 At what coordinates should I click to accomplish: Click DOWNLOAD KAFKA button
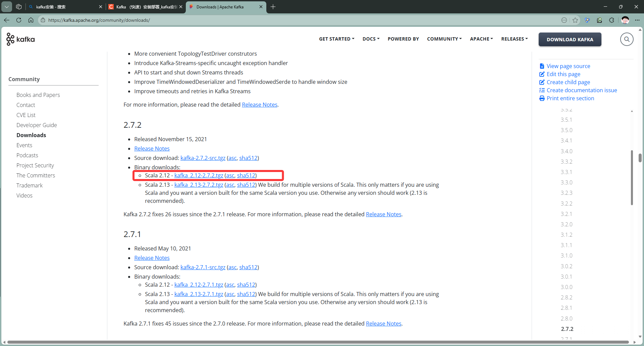click(x=570, y=39)
